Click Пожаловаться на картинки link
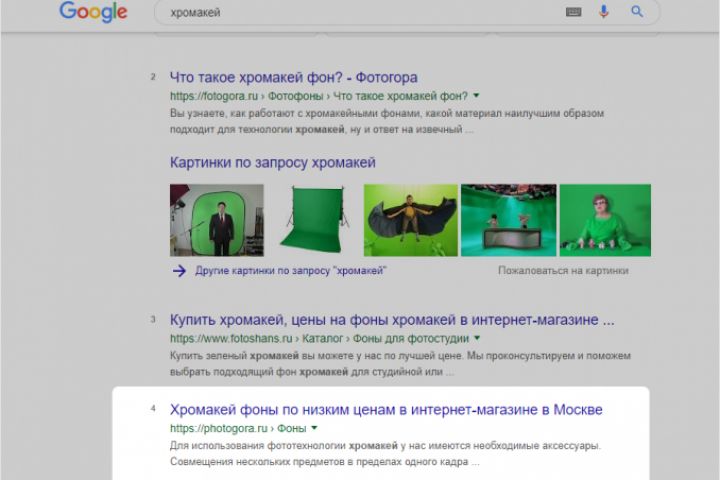The width and height of the screenshot is (720, 480). [563, 271]
